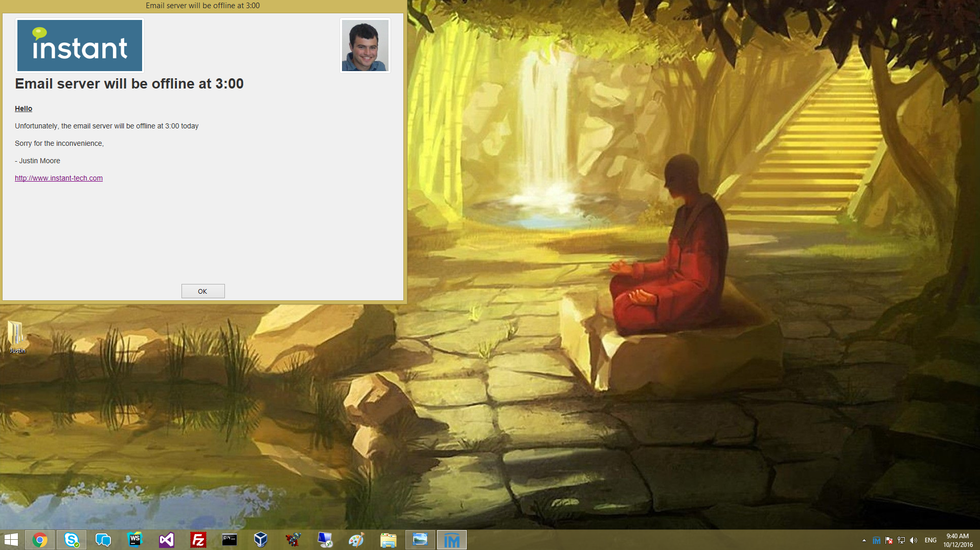Screen dimensions: 980x550
Task: Launch VirtualBox from taskbar
Action: pyautogui.click(x=261, y=540)
